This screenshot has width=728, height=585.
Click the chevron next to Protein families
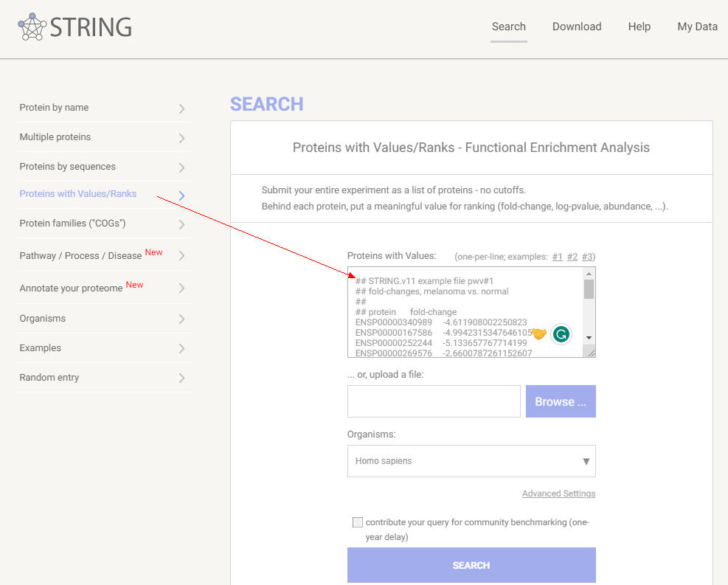coord(181,225)
